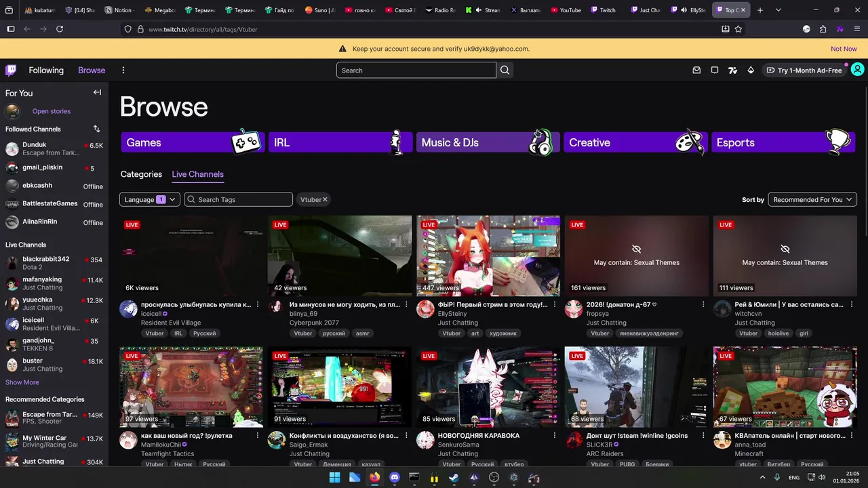
Task: Click the hololive tag on witchcvn card
Action: pyautogui.click(x=778, y=333)
